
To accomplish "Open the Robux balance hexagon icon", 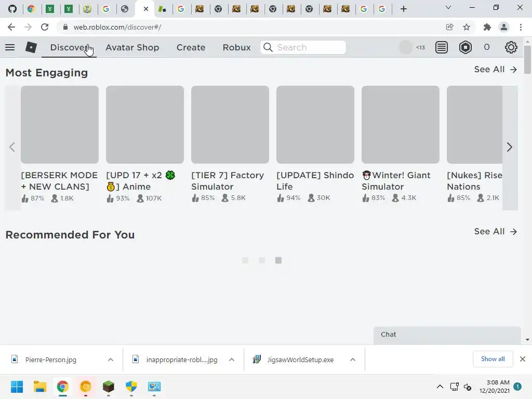I will click(x=465, y=47).
